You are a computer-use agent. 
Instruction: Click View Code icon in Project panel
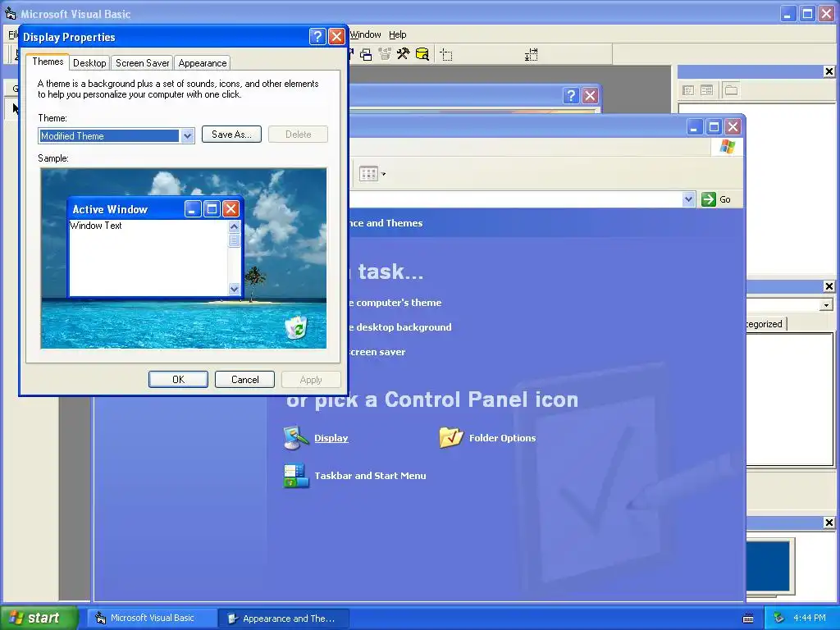click(688, 90)
